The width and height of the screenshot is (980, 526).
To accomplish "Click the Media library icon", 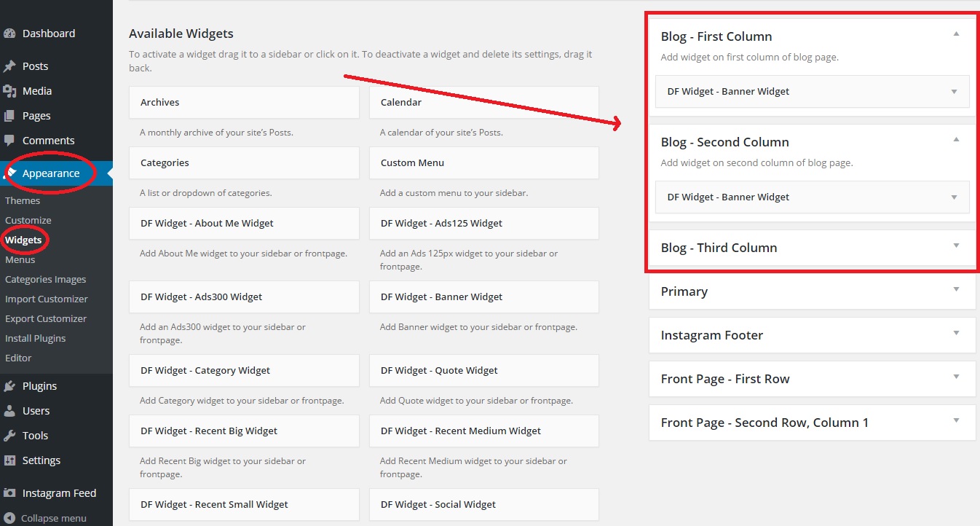I will point(9,91).
